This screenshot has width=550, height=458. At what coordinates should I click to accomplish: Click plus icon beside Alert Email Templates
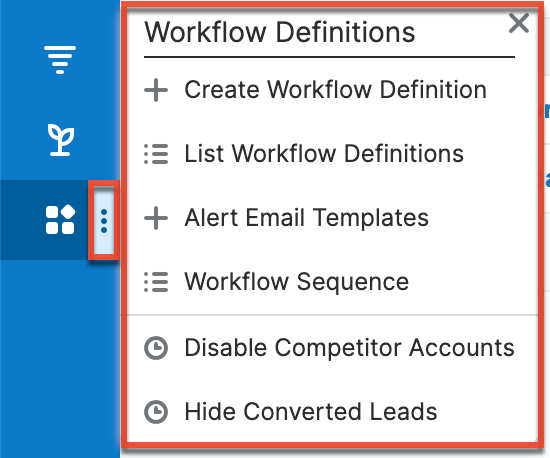(156, 218)
